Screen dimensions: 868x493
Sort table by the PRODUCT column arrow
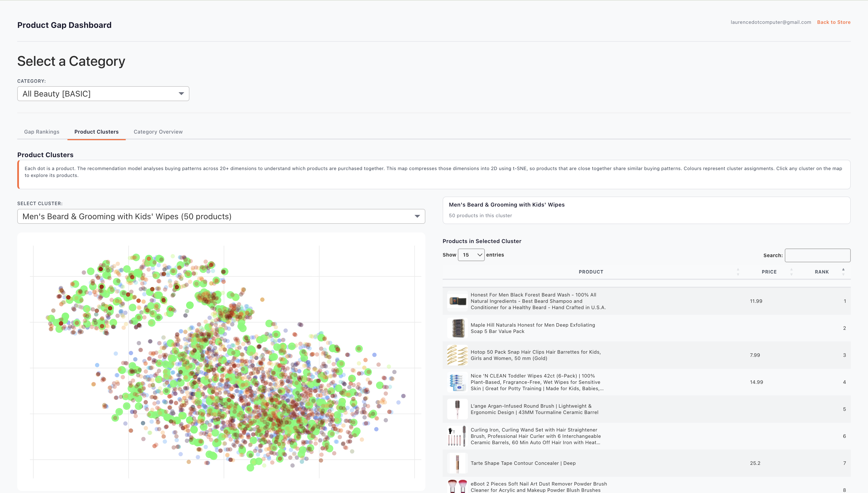(737, 271)
